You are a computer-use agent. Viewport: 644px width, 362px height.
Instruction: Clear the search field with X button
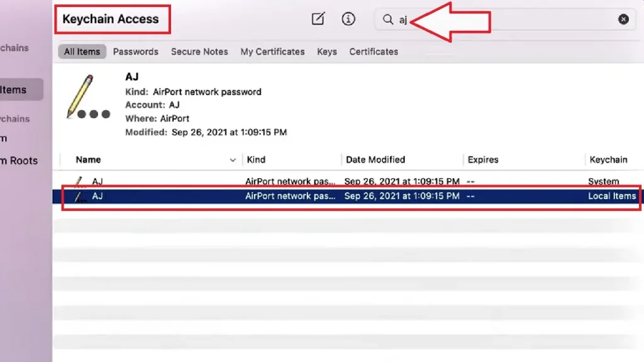623,20
